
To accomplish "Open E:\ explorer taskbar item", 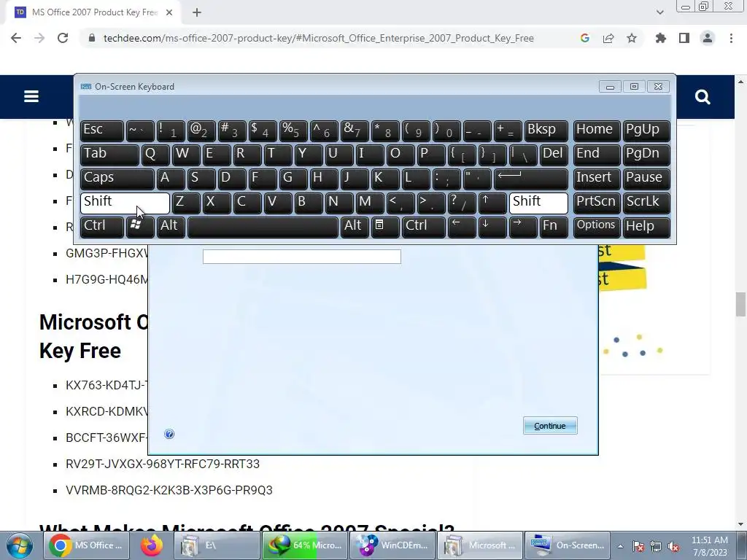I will [217, 545].
